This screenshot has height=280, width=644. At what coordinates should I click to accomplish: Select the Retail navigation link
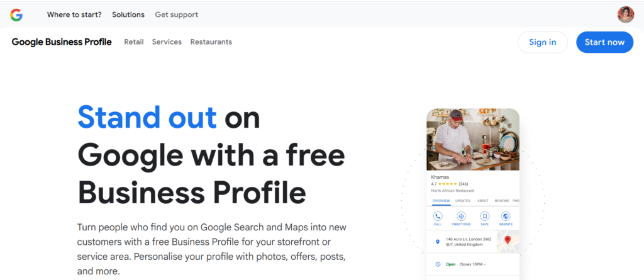(134, 42)
